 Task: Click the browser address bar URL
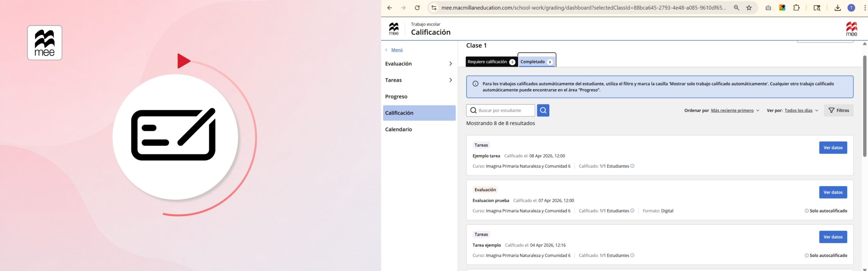[x=584, y=8]
